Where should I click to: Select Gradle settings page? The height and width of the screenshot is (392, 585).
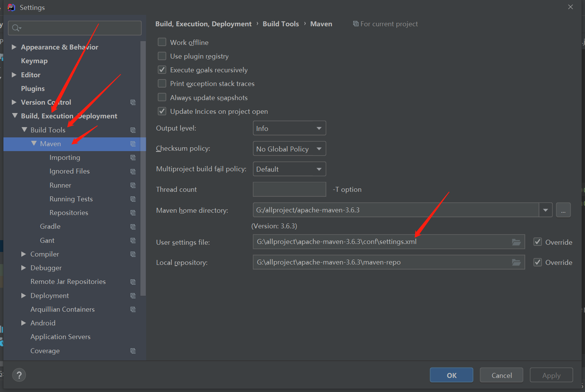pyautogui.click(x=50, y=226)
